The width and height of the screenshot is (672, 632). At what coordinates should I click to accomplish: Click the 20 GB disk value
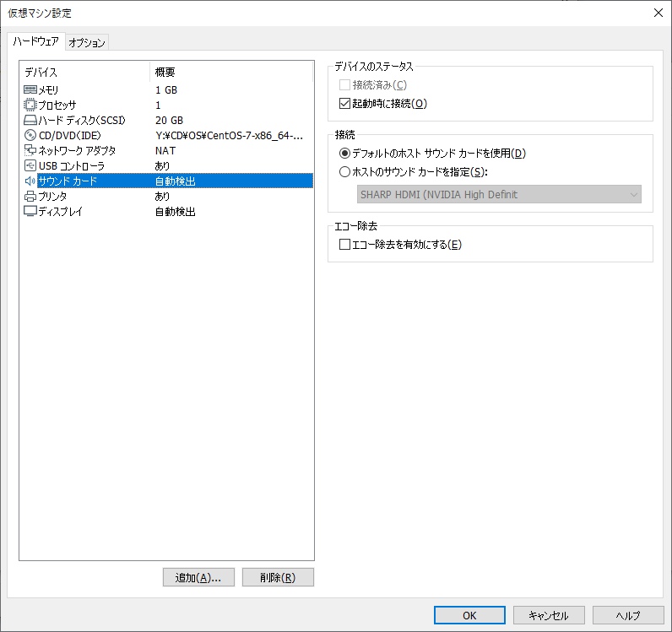click(169, 121)
